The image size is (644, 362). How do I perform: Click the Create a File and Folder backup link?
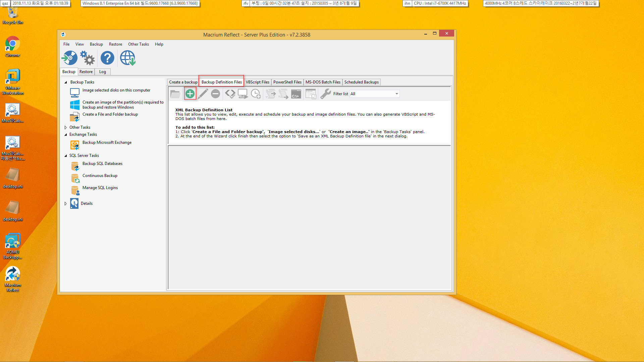[x=109, y=114]
